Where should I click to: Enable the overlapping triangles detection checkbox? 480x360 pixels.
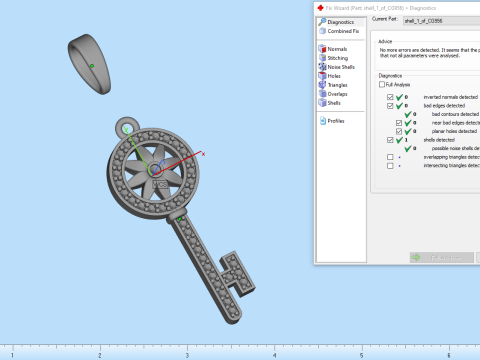coord(390,157)
